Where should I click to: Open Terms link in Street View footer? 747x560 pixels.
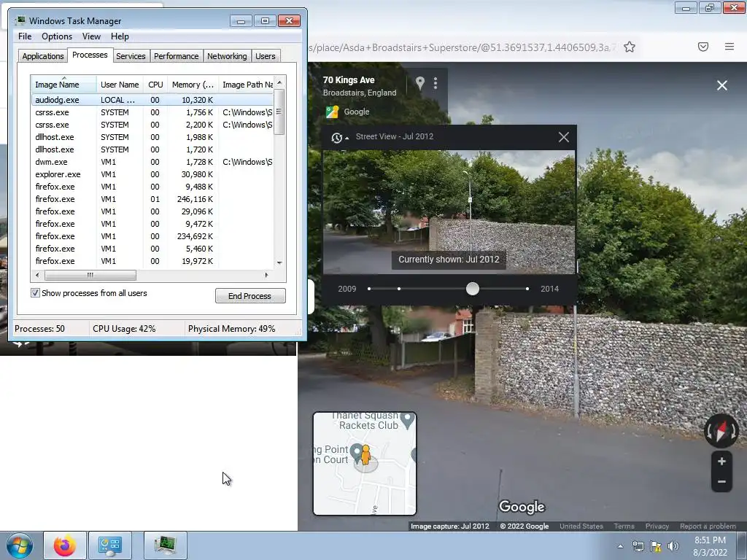click(x=624, y=526)
